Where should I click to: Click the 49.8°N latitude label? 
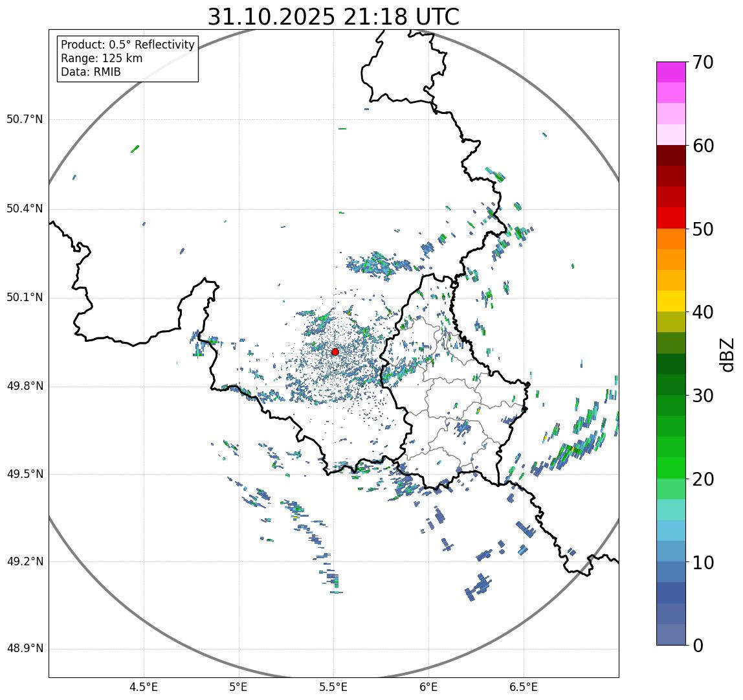[25, 386]
